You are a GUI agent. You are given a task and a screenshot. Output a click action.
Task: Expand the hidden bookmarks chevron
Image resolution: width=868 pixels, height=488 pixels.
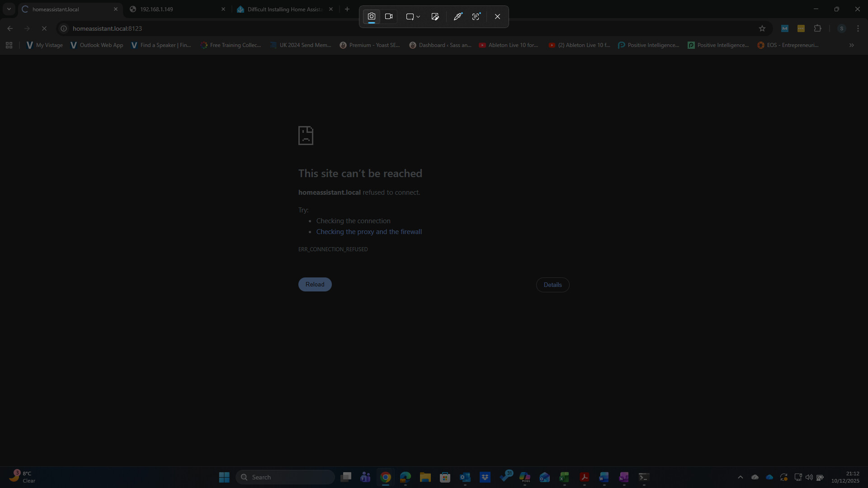(851, 45)
